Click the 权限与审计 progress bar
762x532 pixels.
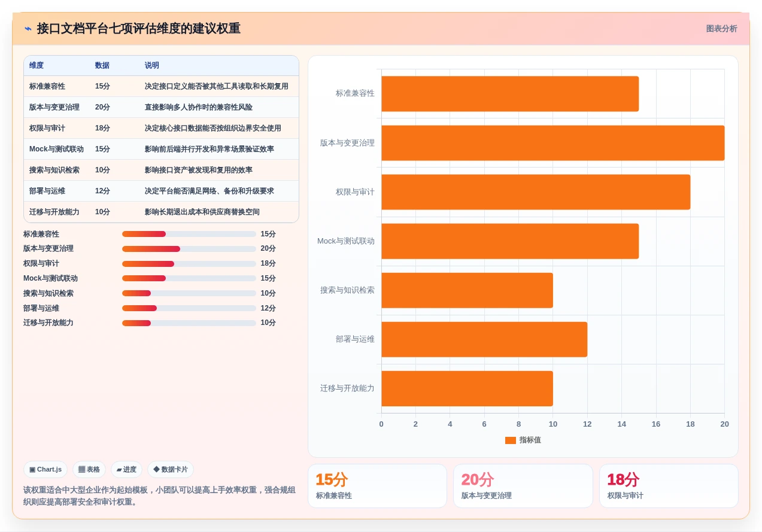click(189, 264)
